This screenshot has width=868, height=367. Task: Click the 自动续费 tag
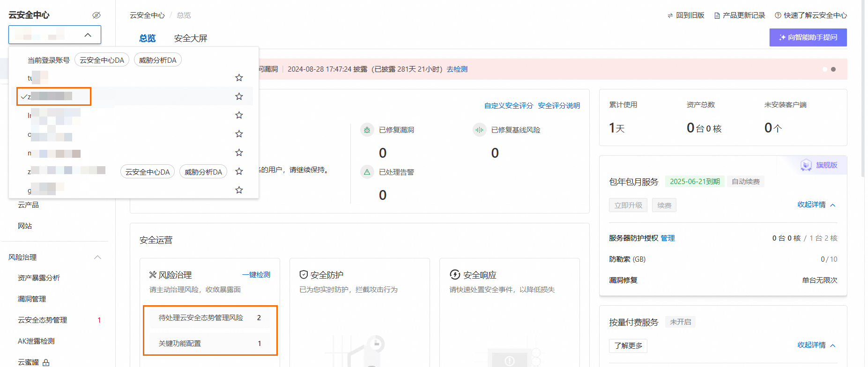point(746,182)
